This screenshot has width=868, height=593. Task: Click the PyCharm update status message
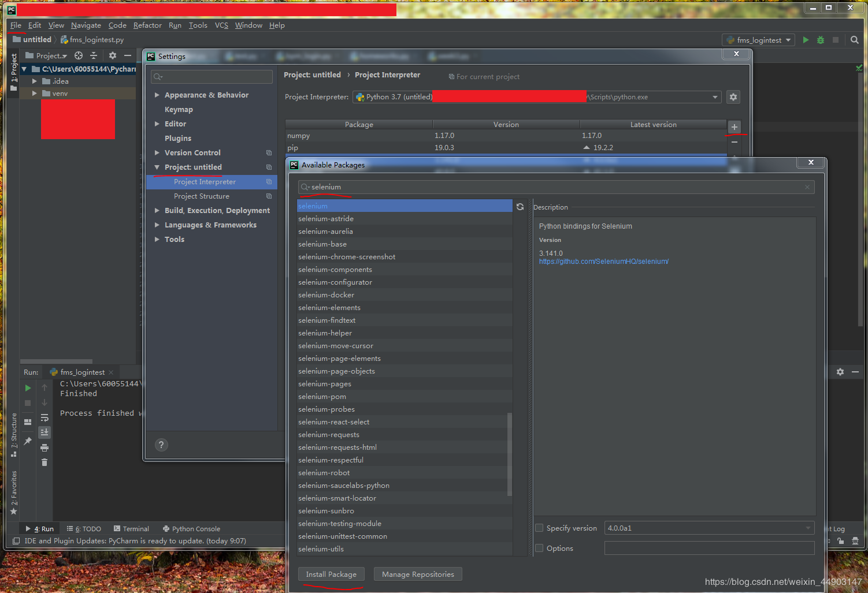[135, 541]
